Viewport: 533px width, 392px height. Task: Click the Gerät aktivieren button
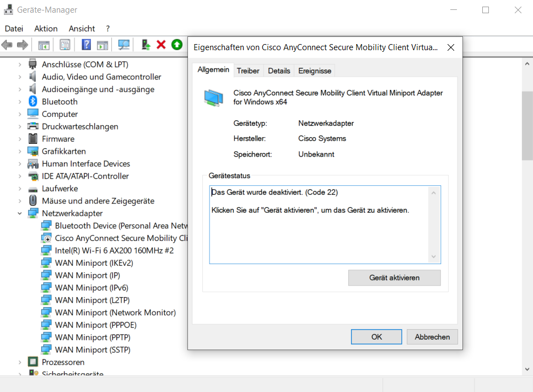click(394, 278)
